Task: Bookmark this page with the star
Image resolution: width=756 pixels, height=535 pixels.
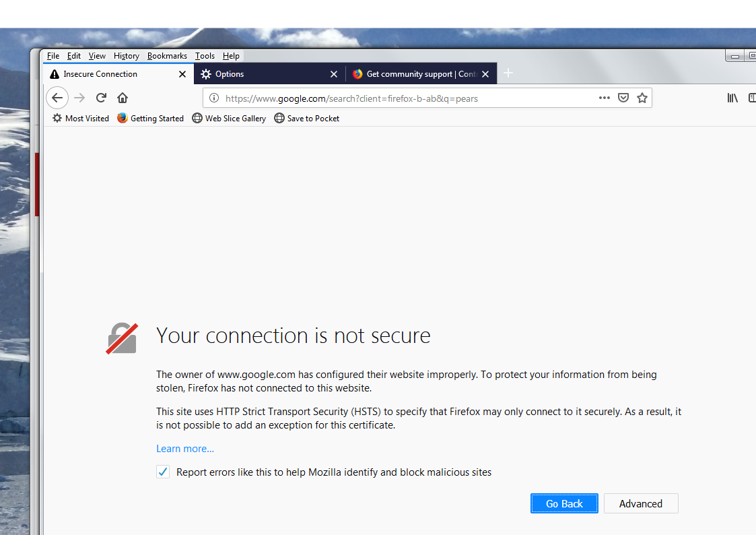Action: pos(642,98)
